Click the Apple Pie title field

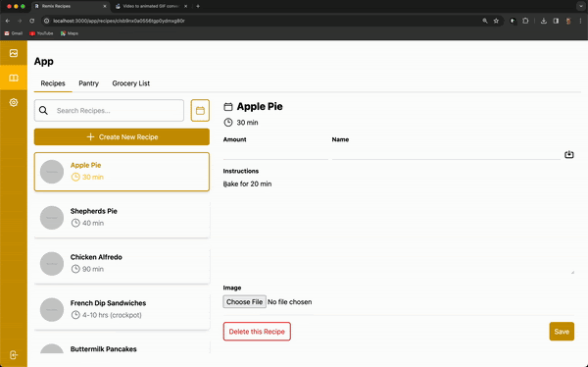pyautogui.click(x=260, y=107)
